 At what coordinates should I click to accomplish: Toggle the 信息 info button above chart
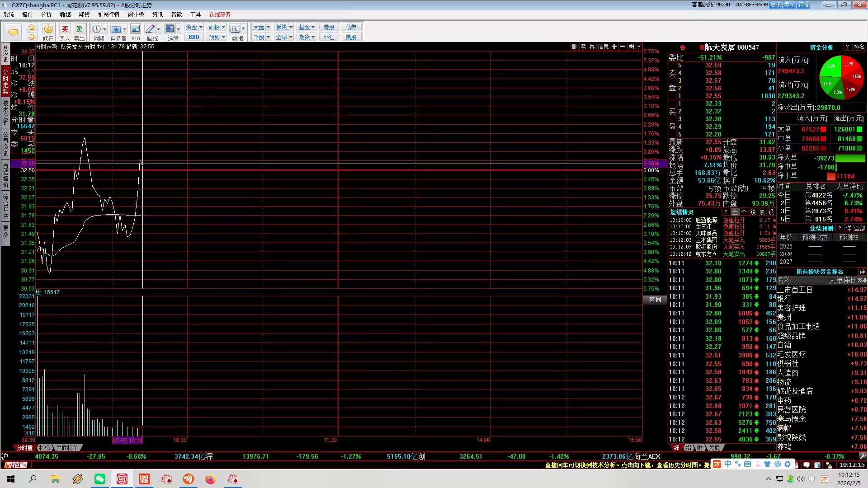coord(603,47)
